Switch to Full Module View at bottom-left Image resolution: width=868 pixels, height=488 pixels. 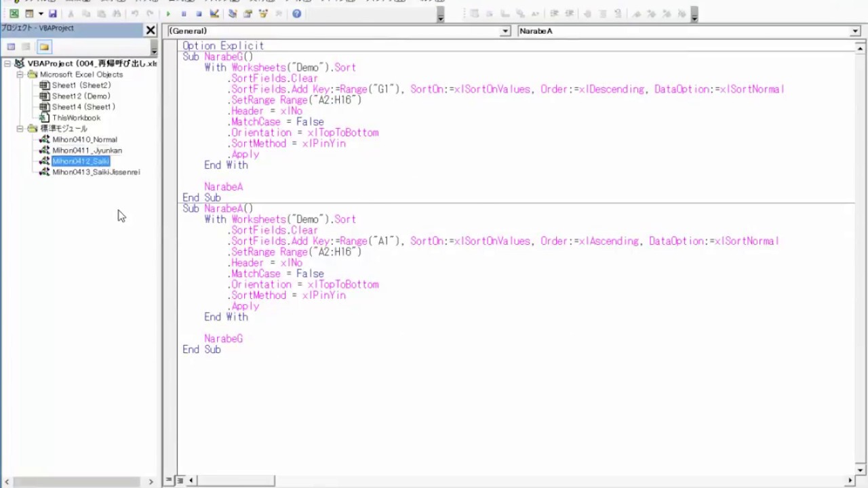pyautogui.click(x=180, y=481)
